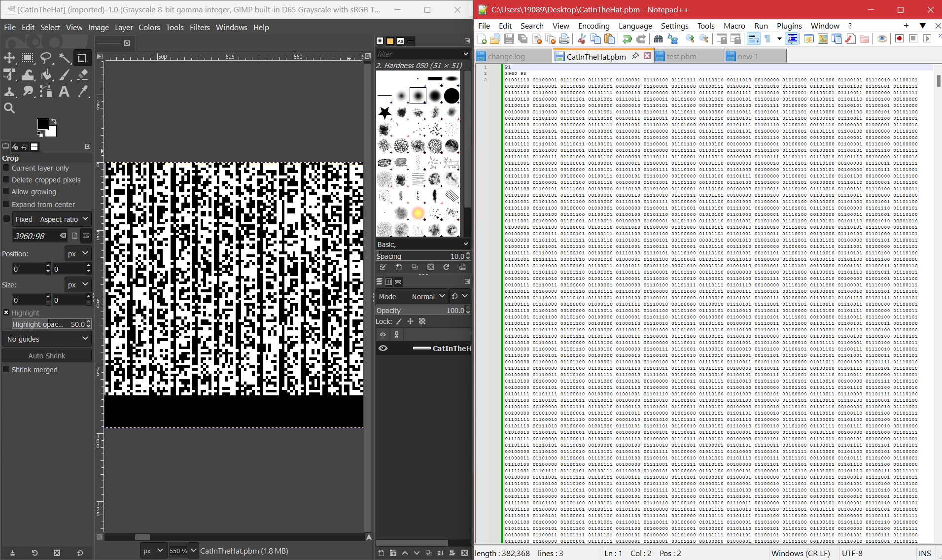This screenshot has width=942, height=560.
Task: Switch to the test.pbm tab
Action: (681, 57)
